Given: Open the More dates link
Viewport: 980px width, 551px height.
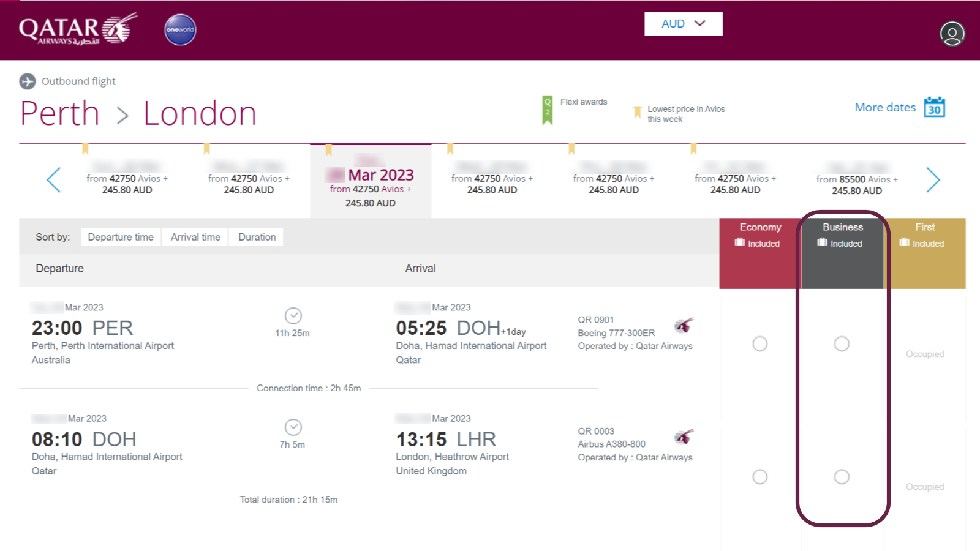Looking at the screenshot, I should (x=885, y=107).
